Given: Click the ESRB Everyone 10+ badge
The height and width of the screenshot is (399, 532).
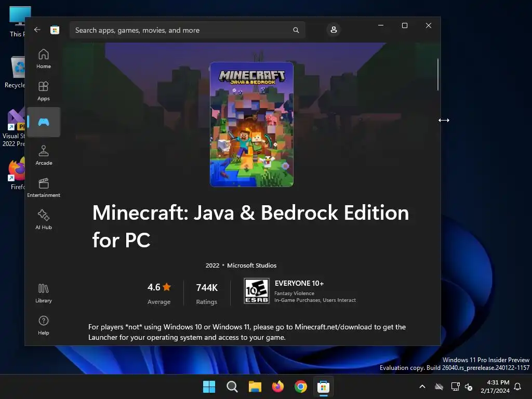Looking at the screenshot, I should tap(257, 291).
